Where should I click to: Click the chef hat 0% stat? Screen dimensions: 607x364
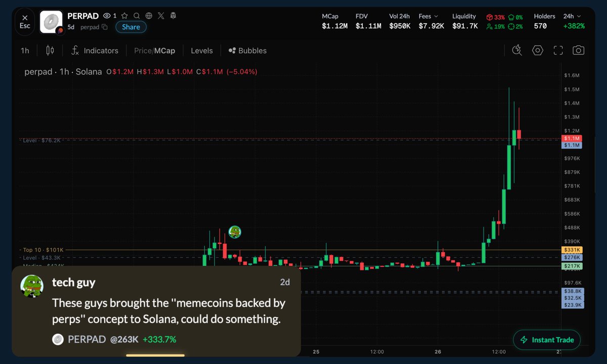(x=515, y=17)
